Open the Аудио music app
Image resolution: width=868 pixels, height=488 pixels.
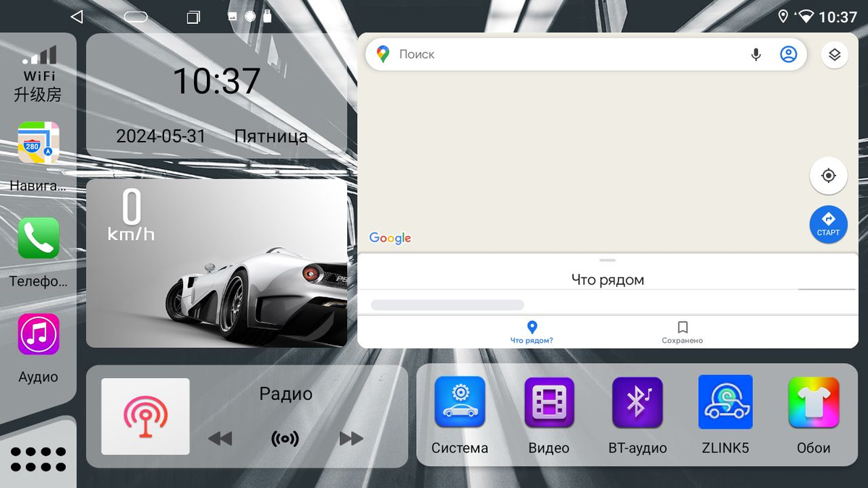pos(38,334)
